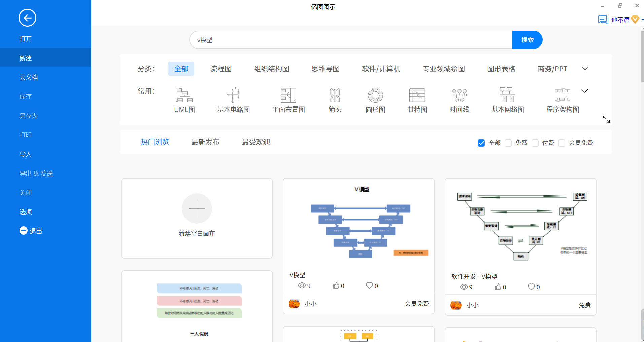Click 小小 avatar on 软件开发—V模型 card

(456, 305)
